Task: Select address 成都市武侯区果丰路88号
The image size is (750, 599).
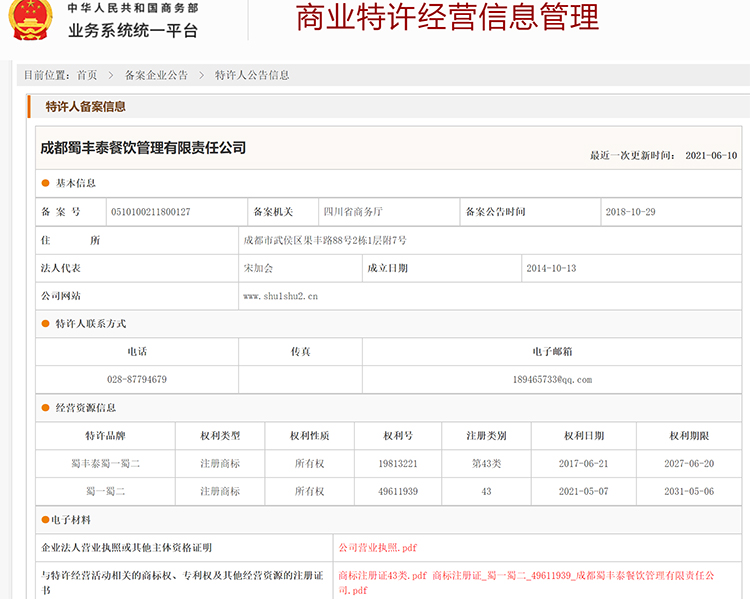Action: (325, 240)
